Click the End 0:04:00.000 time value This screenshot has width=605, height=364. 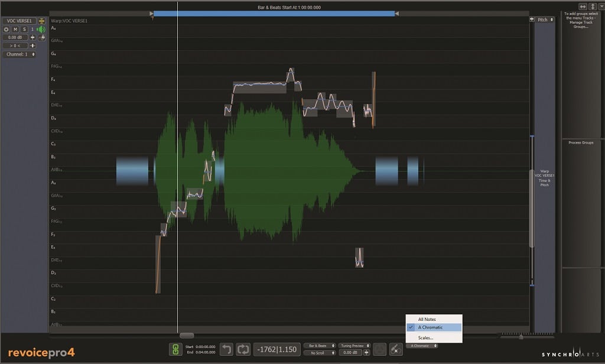(205, 352)
